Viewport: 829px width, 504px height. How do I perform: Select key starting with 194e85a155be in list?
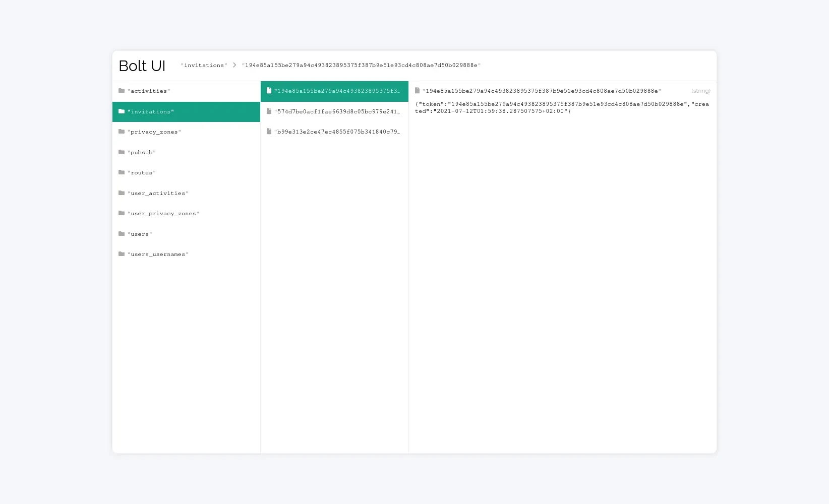click(x=334, y=91)
